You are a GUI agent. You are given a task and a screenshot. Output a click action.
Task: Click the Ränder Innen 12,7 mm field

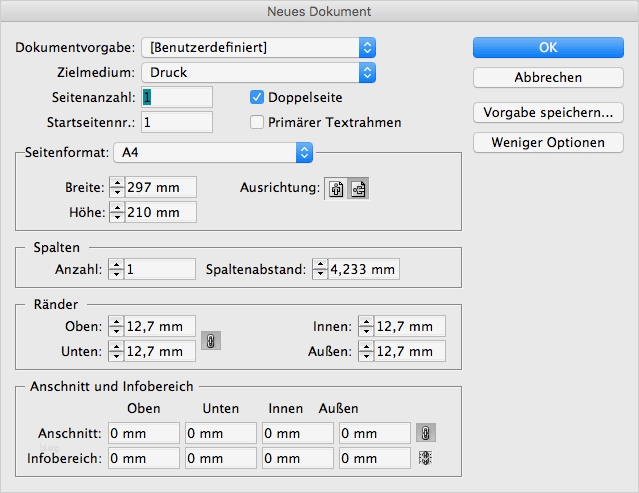coord(410,326)
